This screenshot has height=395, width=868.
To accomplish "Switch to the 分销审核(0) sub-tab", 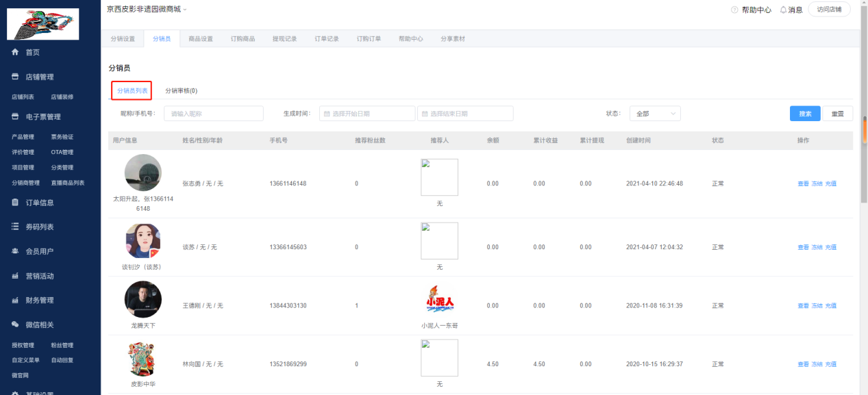I will (x=181, y=90).
